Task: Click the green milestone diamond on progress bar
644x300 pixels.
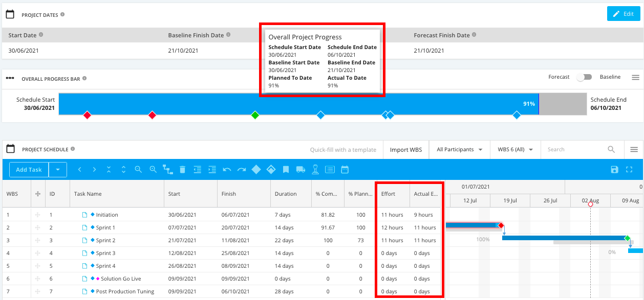Action: [255, 116]
